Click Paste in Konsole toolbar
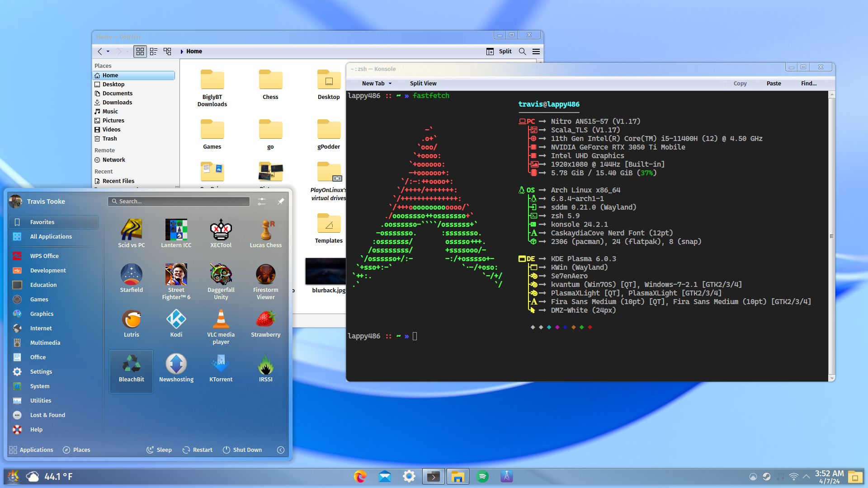 pyautogui.click(x=774, y=84)
